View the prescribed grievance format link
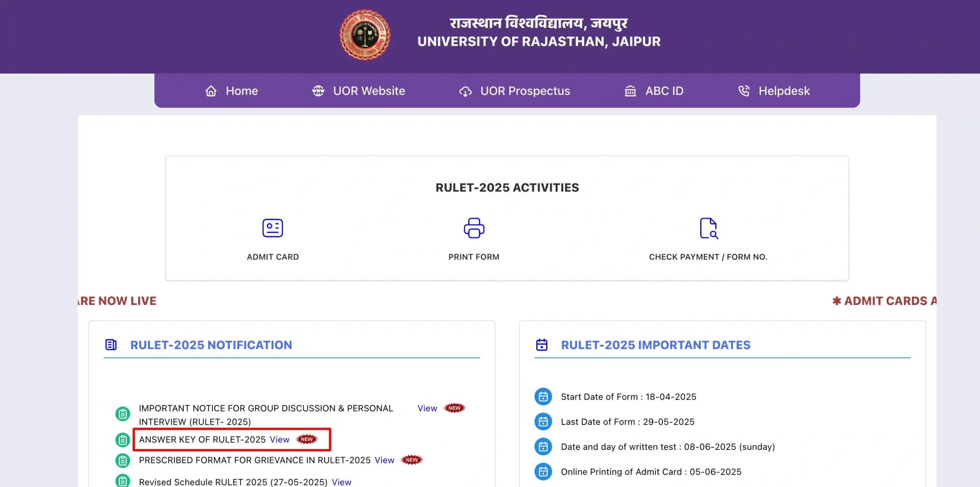980x487 pixels. pyautogui.click(x=384, y=460)
